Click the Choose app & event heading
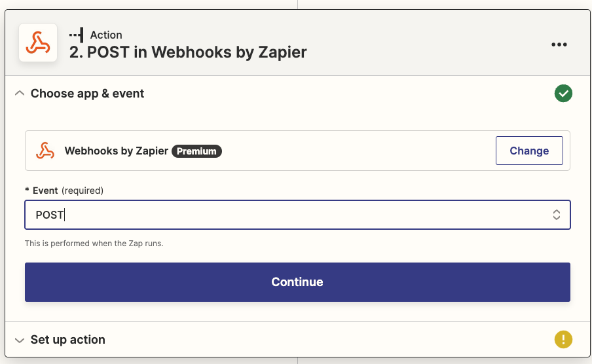This screenshot has height=364, width=592. point(87,94)
